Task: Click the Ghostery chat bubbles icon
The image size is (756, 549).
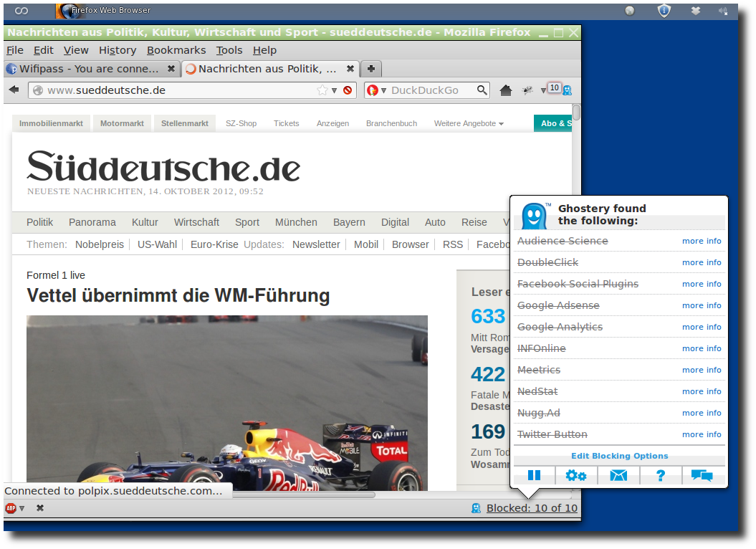Action: (702, 476)
